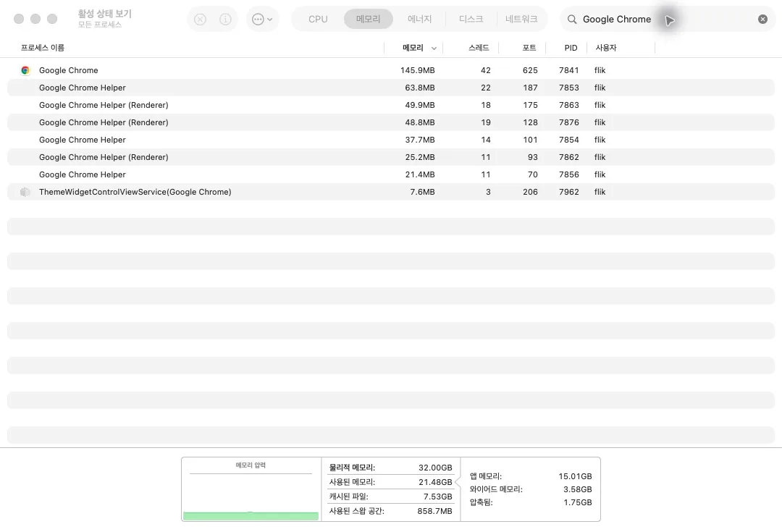The height and width of the screenshot is (532, 782).
Task: Select ThemeWidgetControlViewService process name
Action: point(135,192)
